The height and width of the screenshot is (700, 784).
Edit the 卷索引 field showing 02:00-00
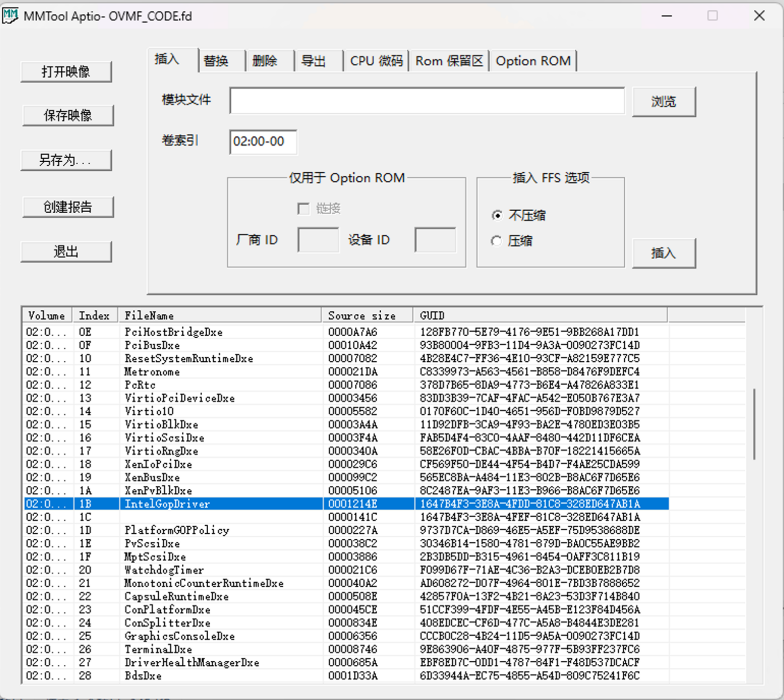pos(263,142)
